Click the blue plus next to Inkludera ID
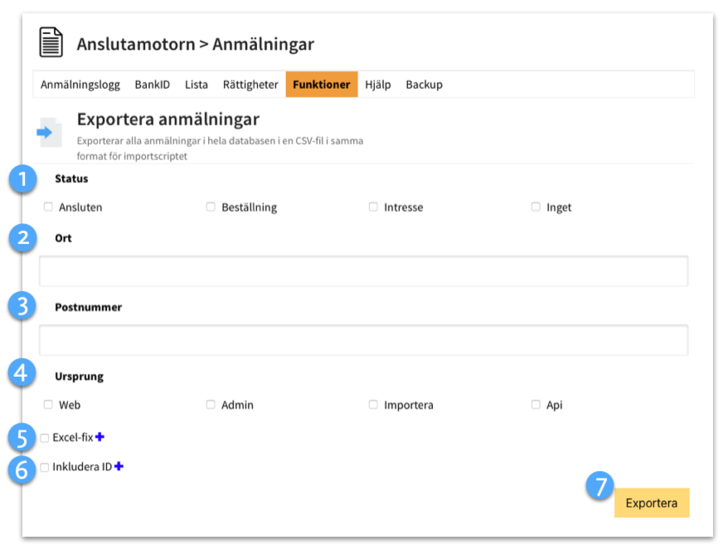 point(119,466)
